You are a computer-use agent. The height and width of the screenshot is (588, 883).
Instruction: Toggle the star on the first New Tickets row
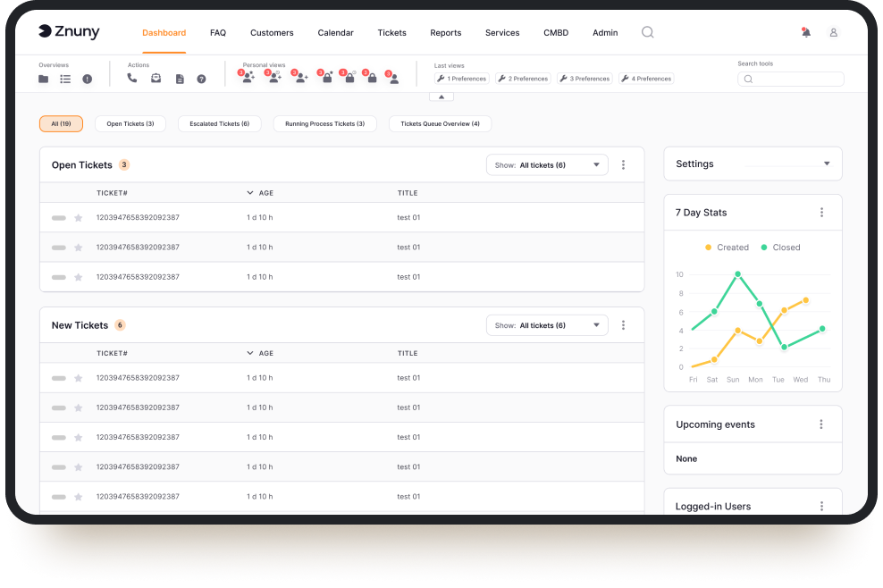78,379
